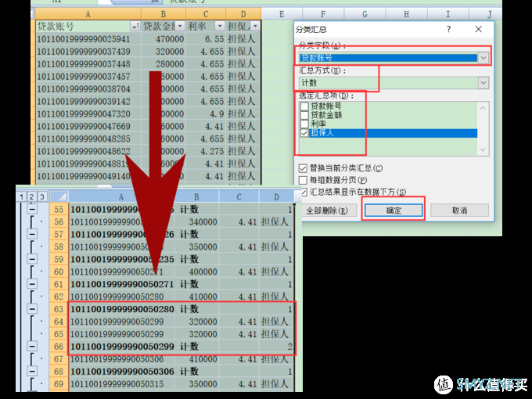Close the 分类汇总 dialog with the X

(x=478, y=29)
